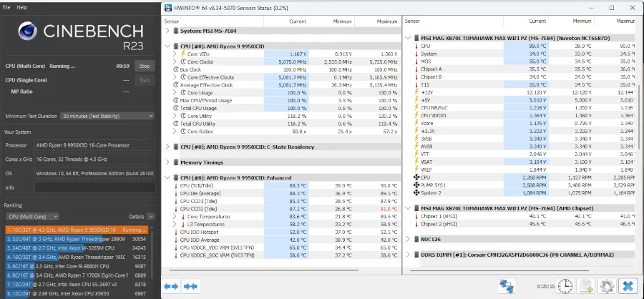Select the Threadripper 2990WX ranking row
Image resolution: width=644 pixels, height=299 pixels.
click(77, 239)
